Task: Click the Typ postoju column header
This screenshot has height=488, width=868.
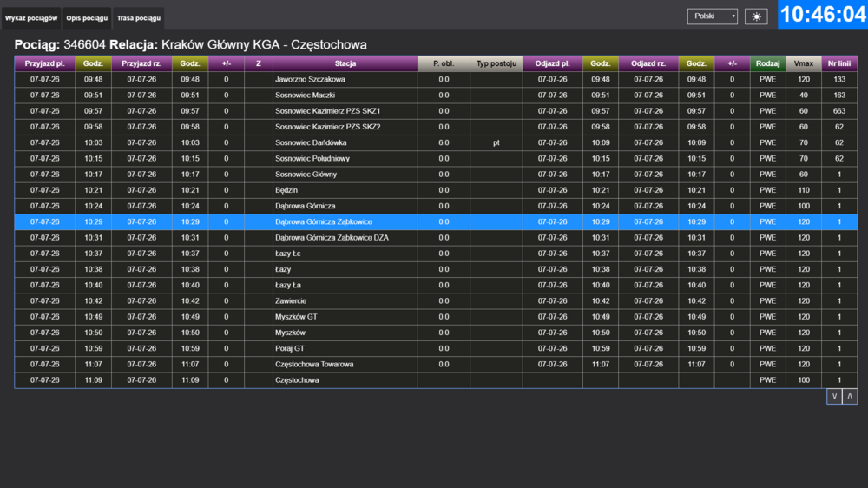Action: pyautogui.click(x=496, y=63)
